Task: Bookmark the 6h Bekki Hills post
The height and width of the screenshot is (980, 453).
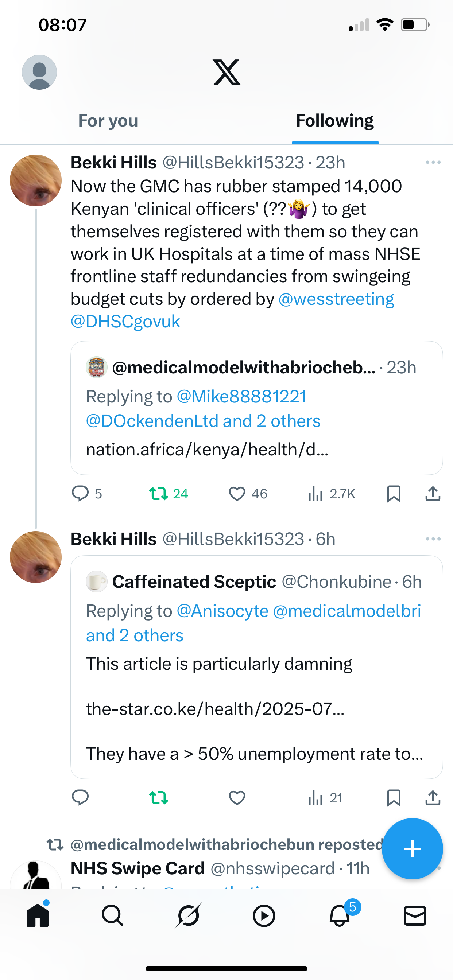Action: (x=394, y=798)
